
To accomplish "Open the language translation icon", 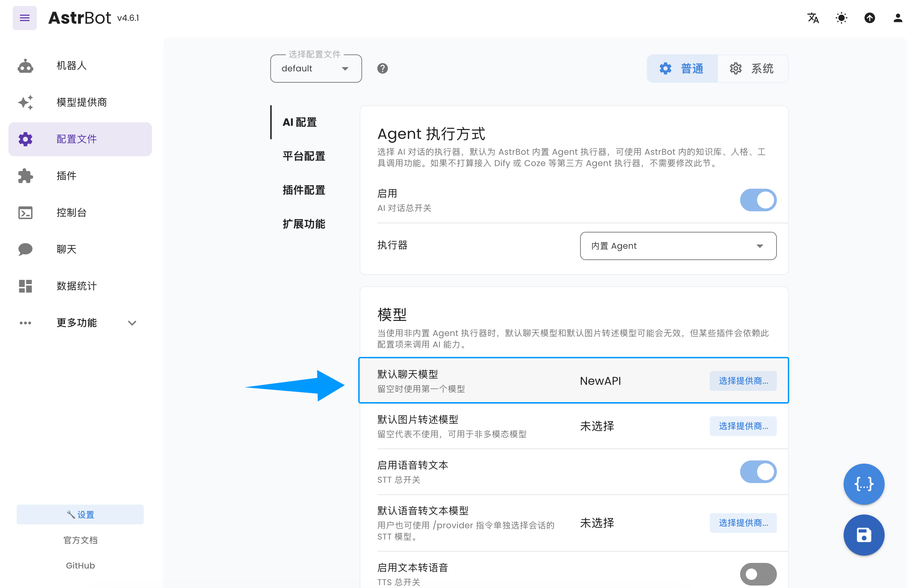I will tap(813, 18).
